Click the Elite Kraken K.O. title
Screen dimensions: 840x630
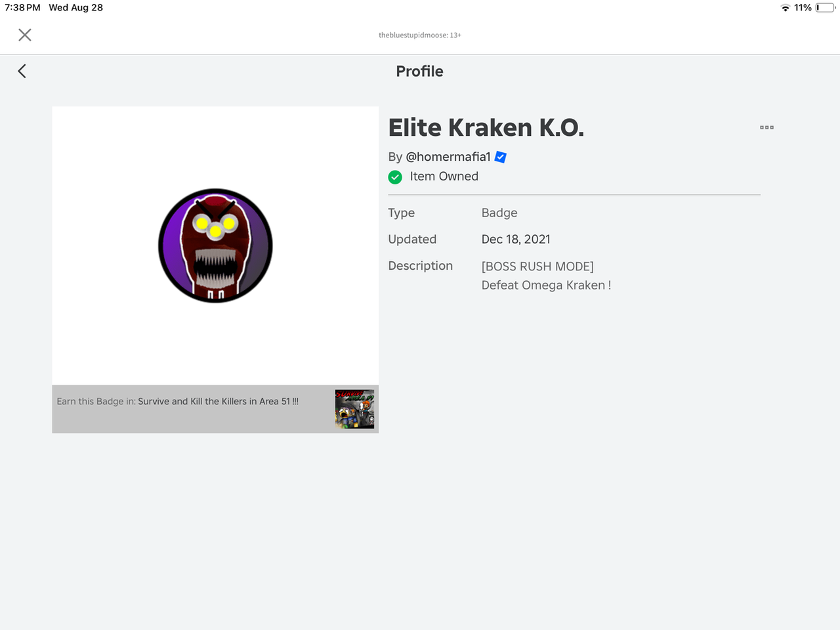coord(486,127)
